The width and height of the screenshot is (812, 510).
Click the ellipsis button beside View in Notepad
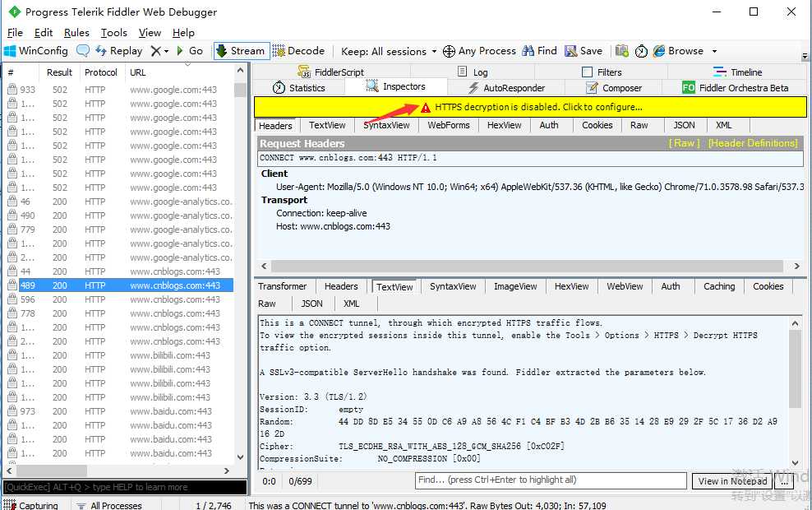point(784,481)
